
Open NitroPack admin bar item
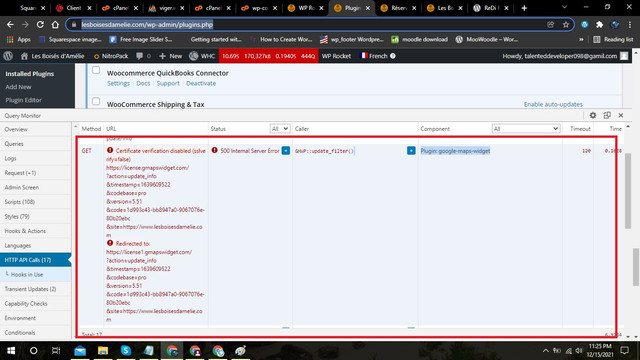111,56
